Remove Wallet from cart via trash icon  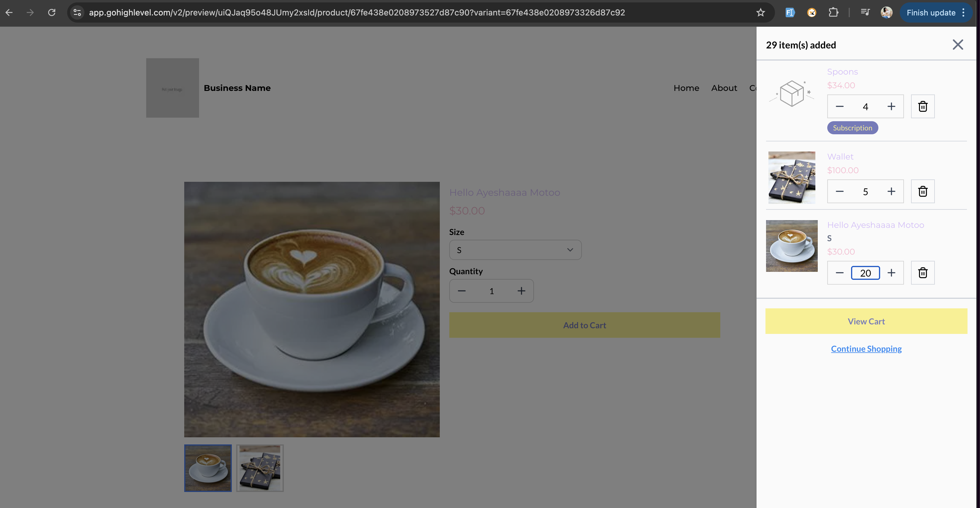pos(923,191)
